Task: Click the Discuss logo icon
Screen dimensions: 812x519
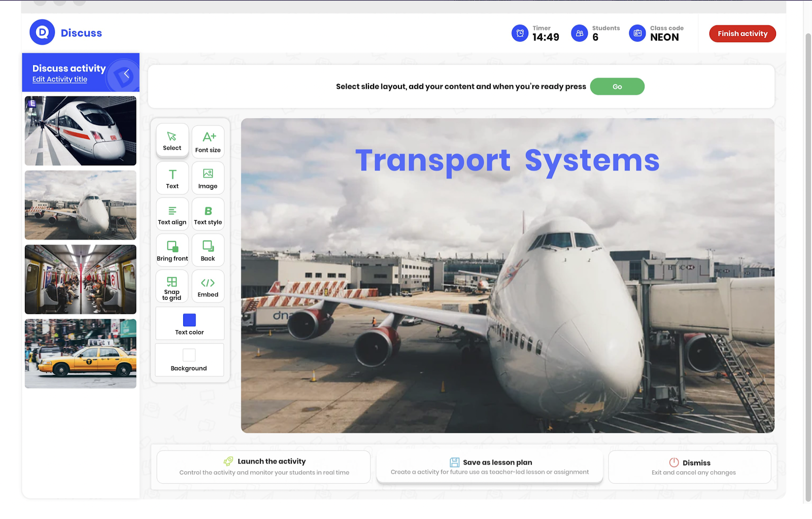Action: click(x=42, y=32)
